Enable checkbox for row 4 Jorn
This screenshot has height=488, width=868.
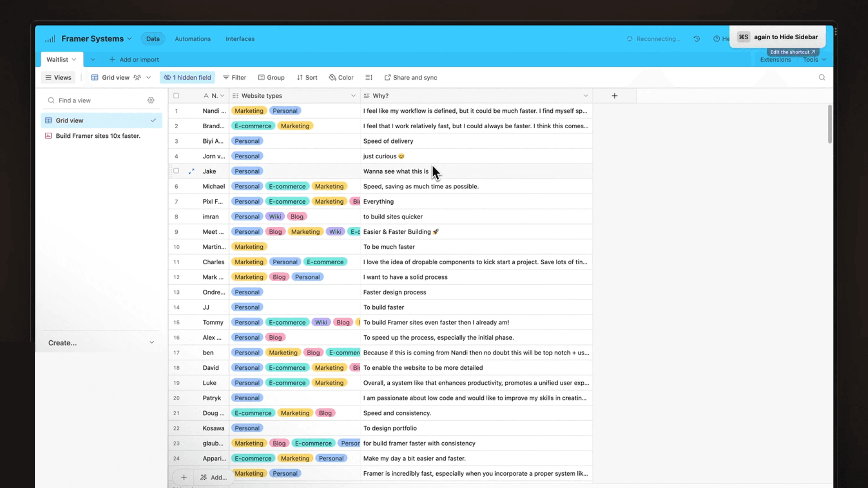click(x=176, y=155)
